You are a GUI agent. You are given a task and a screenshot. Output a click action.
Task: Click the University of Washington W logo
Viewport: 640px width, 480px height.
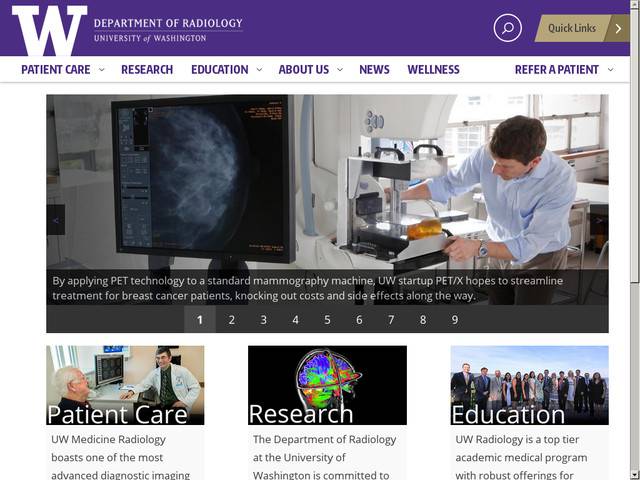49,30
